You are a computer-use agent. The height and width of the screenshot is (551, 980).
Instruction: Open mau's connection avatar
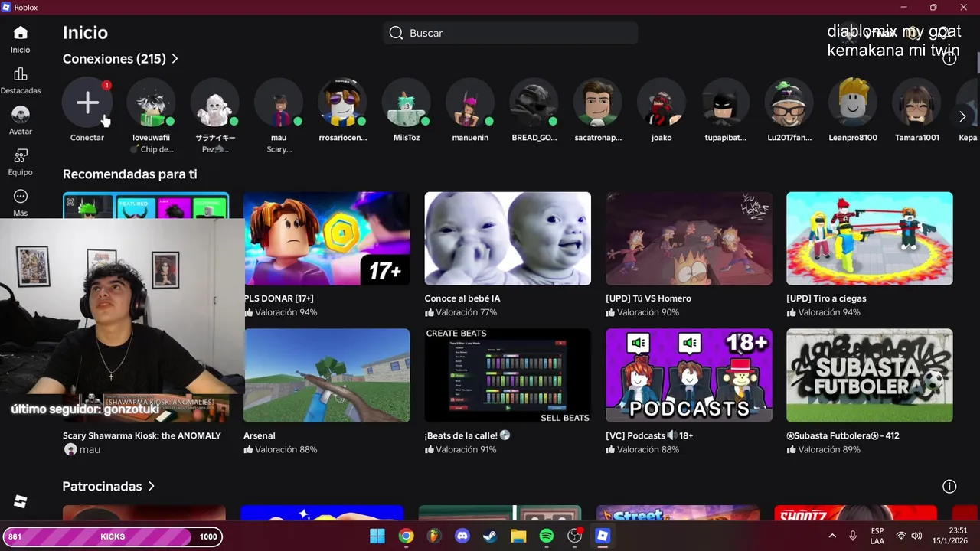(279, 103)
